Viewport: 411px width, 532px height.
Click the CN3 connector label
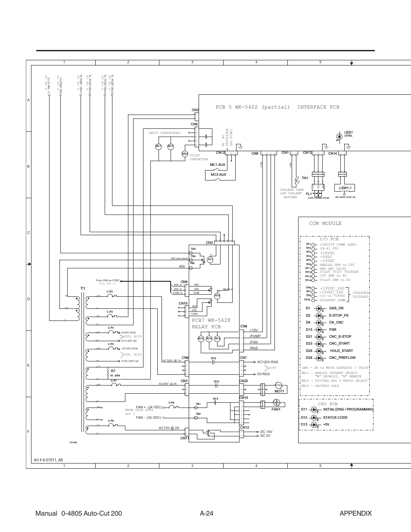tap(184, 381)
